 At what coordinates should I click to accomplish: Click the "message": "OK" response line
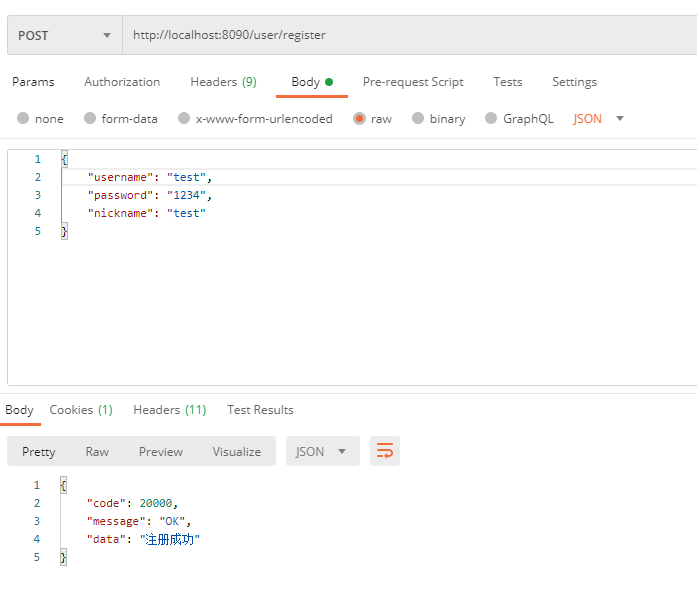coord(139,522)
